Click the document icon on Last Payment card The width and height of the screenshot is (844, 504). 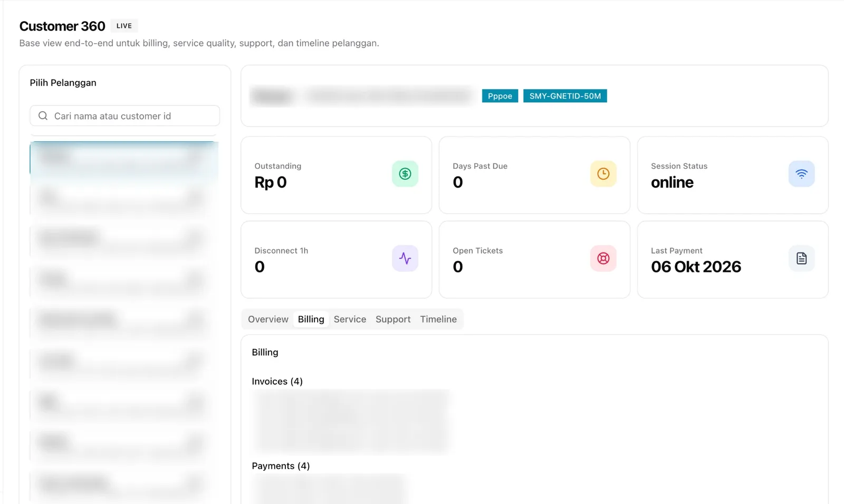pyautogui.click(x=802, y=258)
